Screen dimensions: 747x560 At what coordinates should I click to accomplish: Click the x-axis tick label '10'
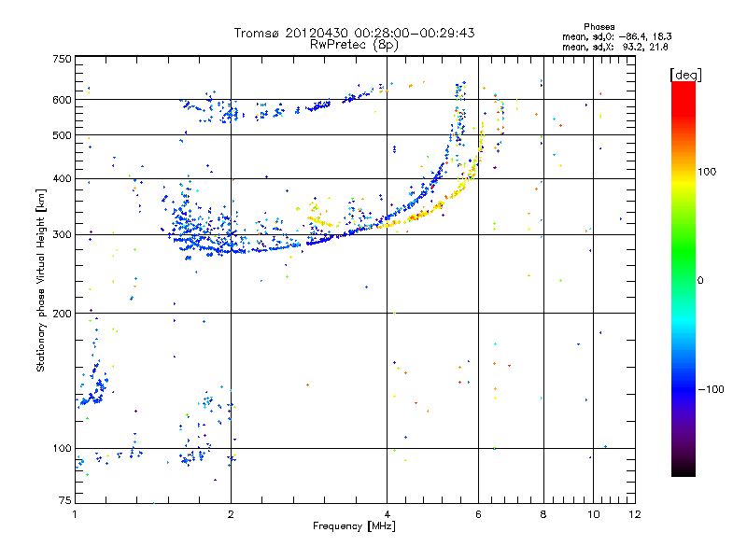coord(593,514)
